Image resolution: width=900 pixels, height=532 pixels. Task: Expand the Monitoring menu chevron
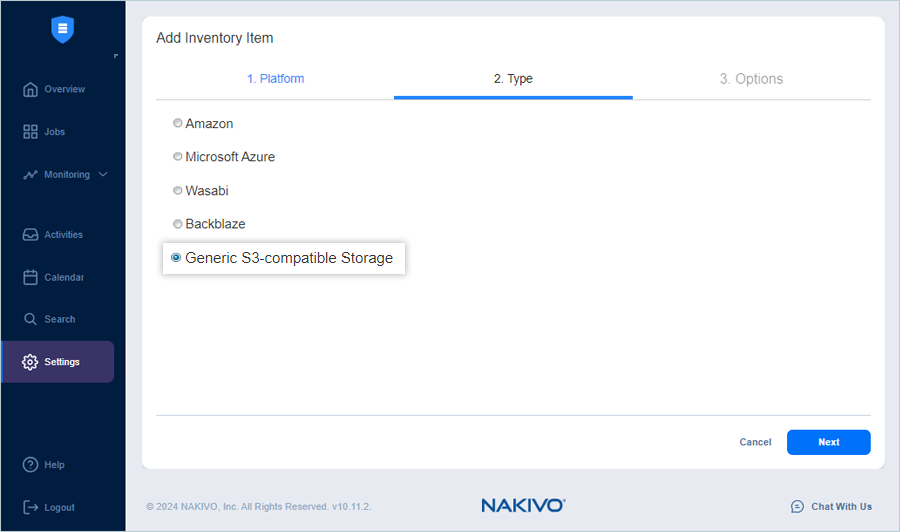(x=103, y=174)
